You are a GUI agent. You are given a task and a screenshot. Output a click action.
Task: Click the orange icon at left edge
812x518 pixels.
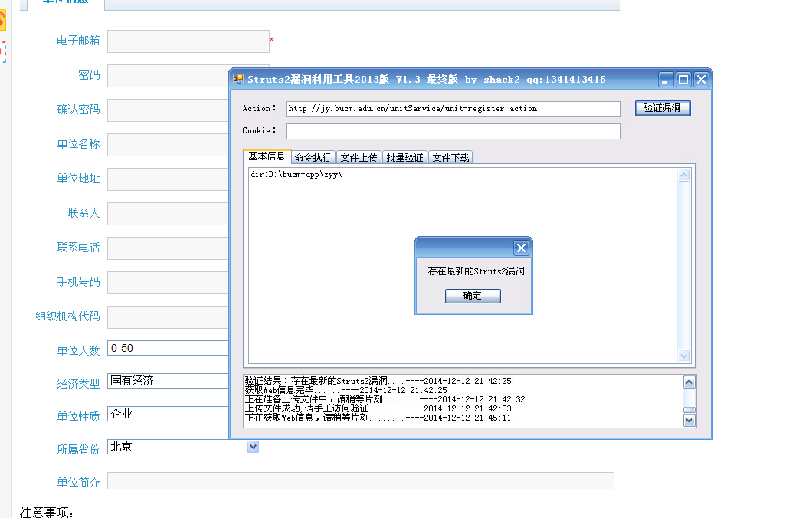2,21
